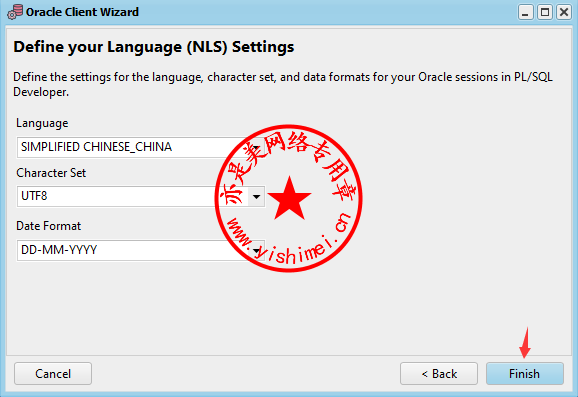
Task: Cancel the Oracle Client Wizard
Action: tap(53, 373)
